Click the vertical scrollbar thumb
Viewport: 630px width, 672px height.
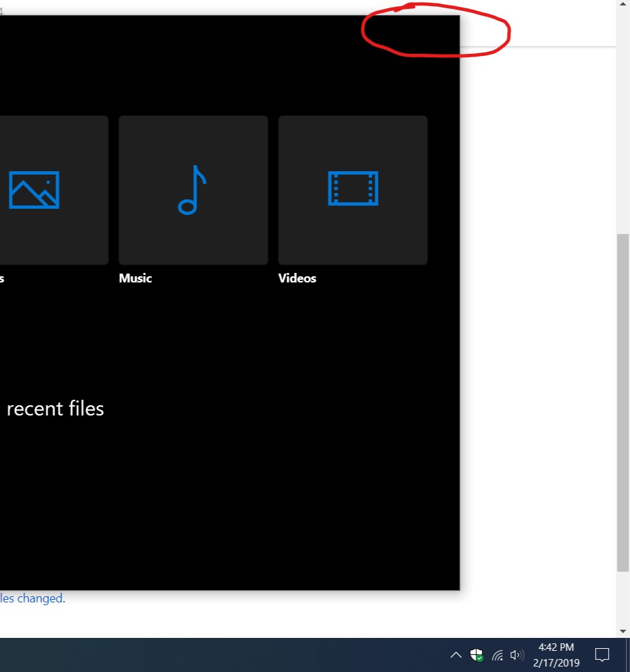(622, 403)
